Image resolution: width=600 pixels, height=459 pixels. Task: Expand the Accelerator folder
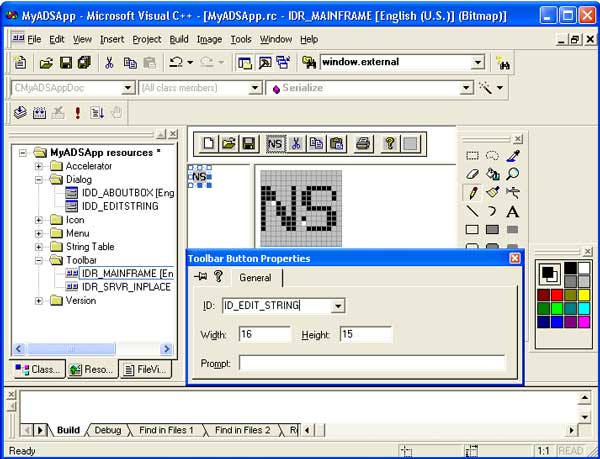click(x=38, y=166)
